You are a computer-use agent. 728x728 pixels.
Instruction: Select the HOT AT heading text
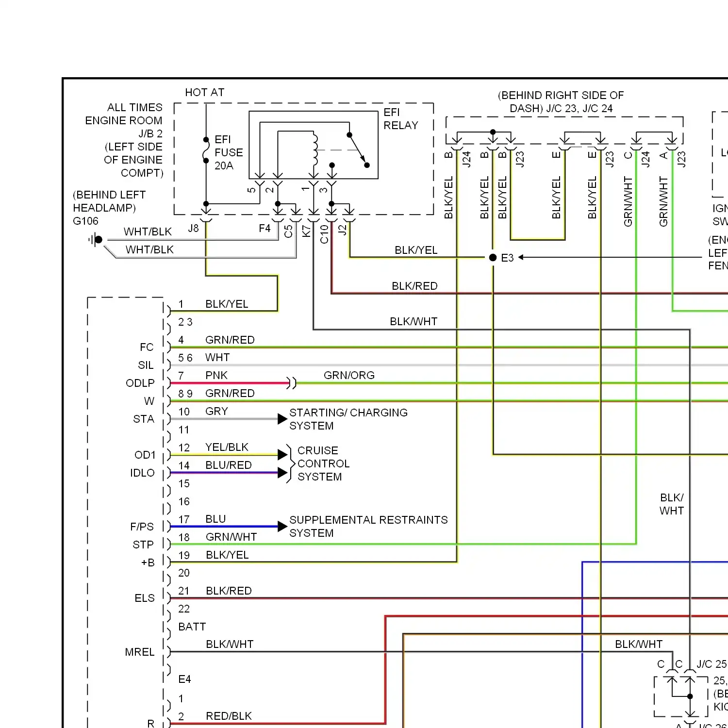click(x=204, y=92)
